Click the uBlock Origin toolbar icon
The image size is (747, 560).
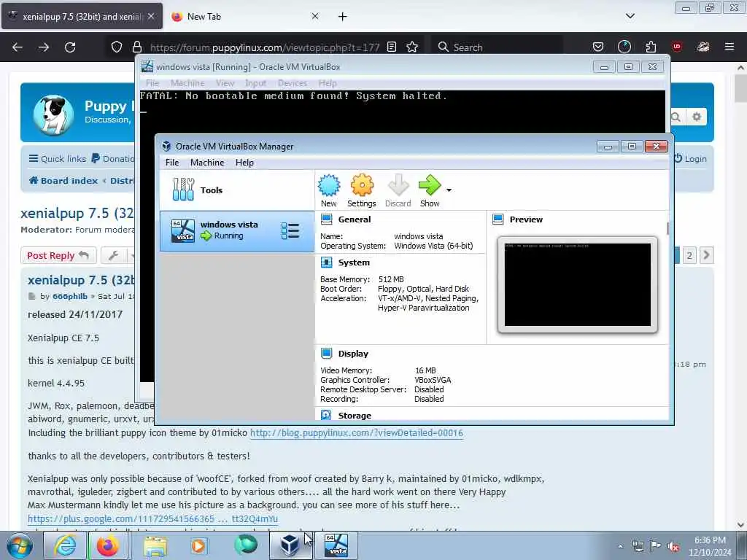(677, 47)
